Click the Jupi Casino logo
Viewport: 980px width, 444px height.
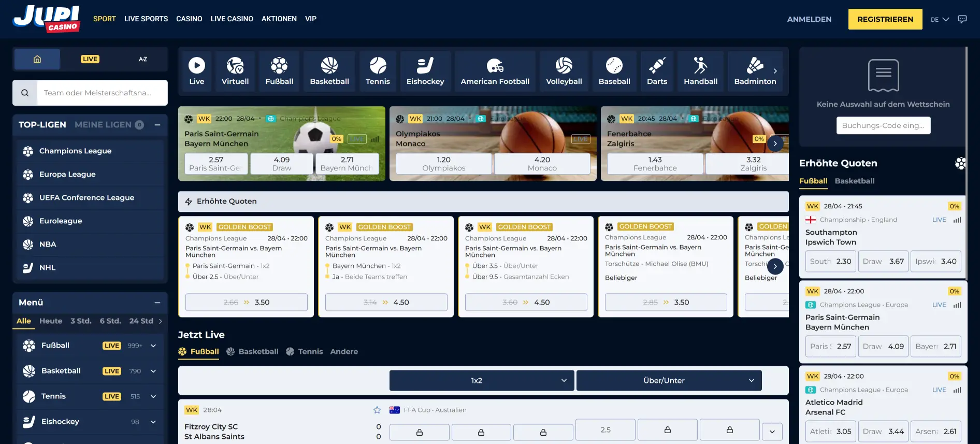(x=47, y=19)
